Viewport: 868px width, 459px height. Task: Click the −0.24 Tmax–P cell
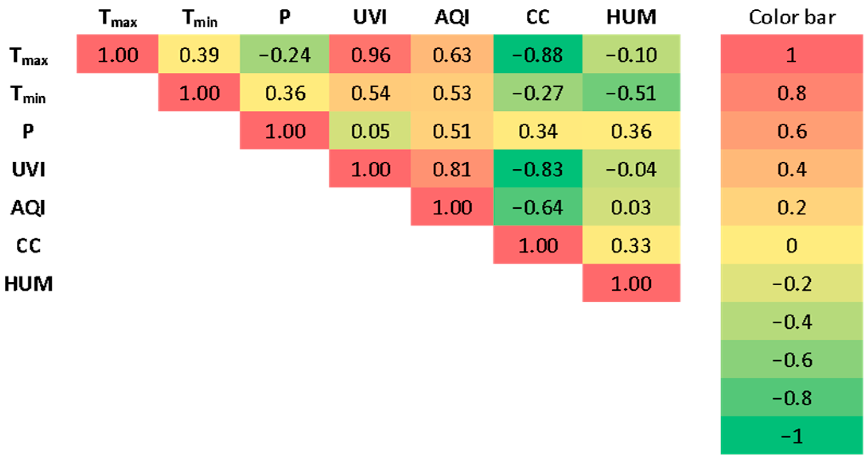284,54
